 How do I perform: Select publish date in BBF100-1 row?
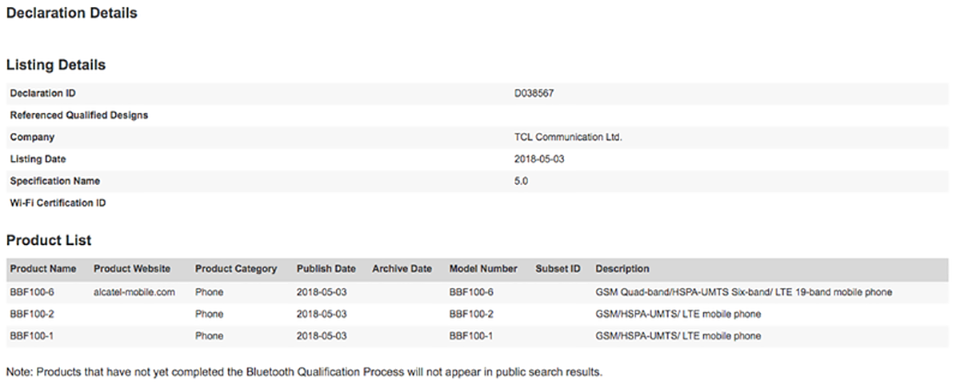pos(321,336)
